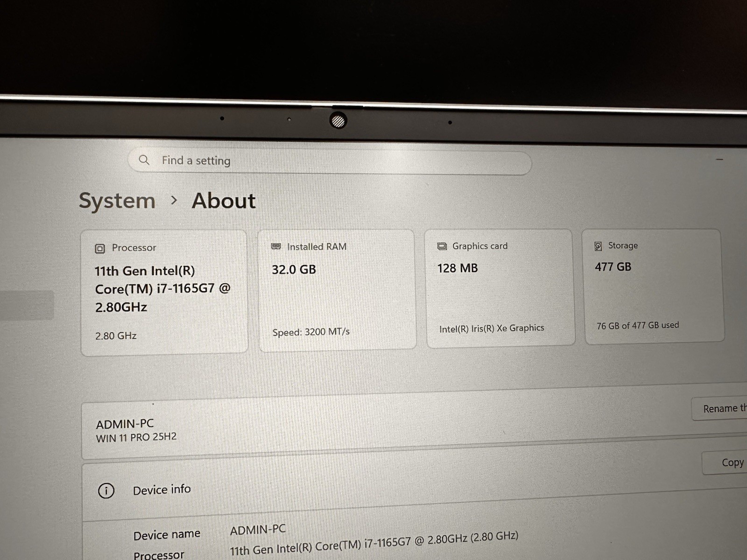The image size is (747, 560).
Task: Select processor value in Device info row
Action: pyautogui.click(x=374, y=543)
